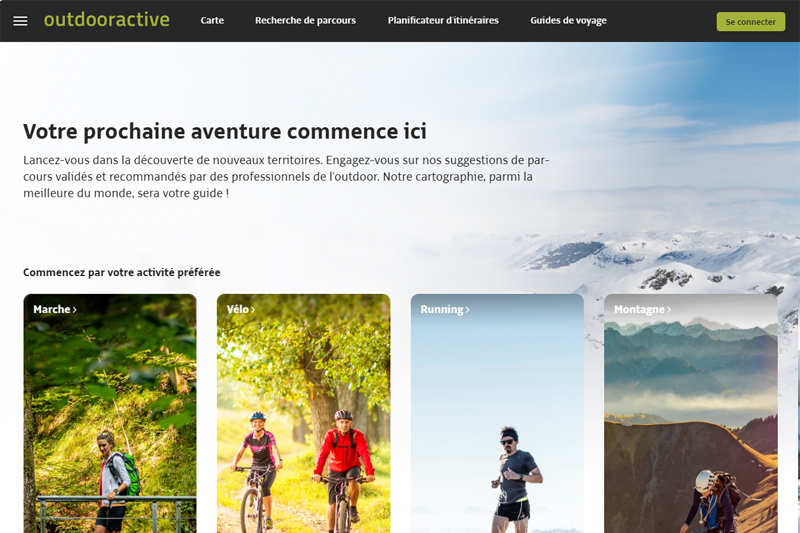
Task: Open the Running activity link
Action: [x=442, y=309]
